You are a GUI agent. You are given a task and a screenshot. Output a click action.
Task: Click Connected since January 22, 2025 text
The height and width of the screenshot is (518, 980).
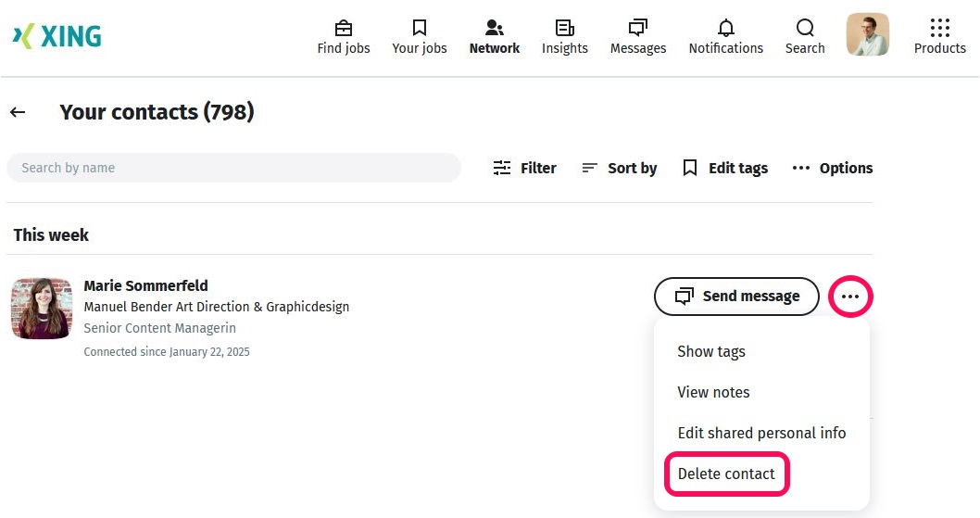click(166, 351)
